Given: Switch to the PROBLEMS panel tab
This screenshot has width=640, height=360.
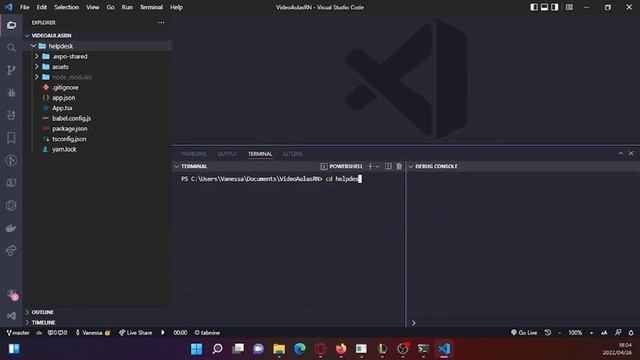Looking at the screenshot, I should tap(193, 154).
